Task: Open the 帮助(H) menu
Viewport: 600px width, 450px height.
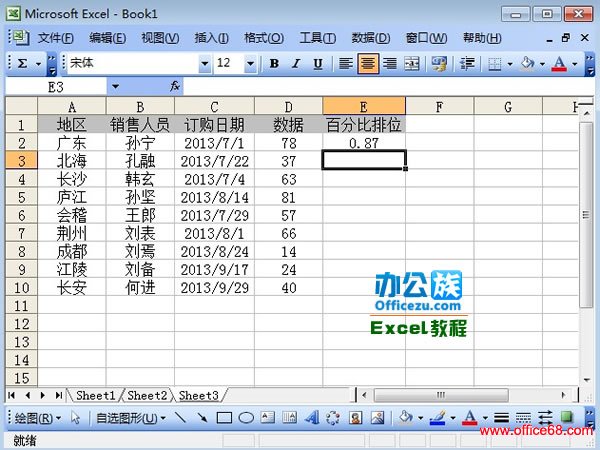Action: click(x=482, y=38)
